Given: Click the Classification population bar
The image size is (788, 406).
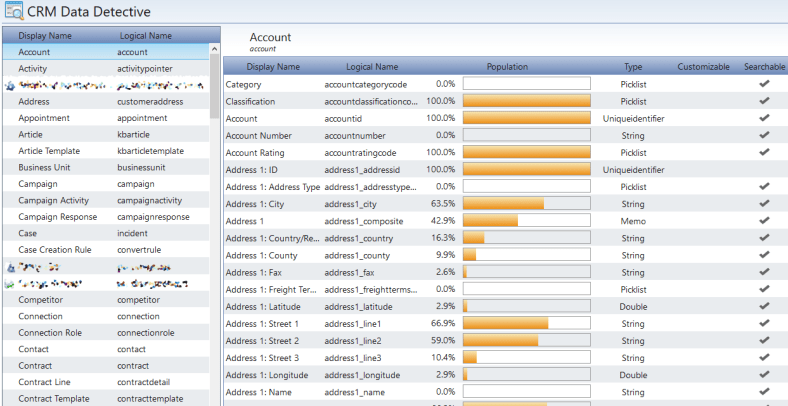Looking at the screenshot, I should [527, 101].
